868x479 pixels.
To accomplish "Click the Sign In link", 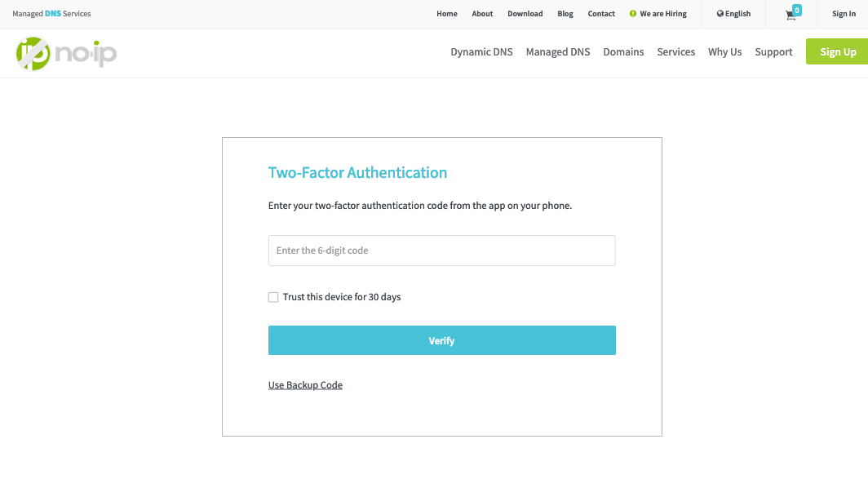I will [844, 13].
